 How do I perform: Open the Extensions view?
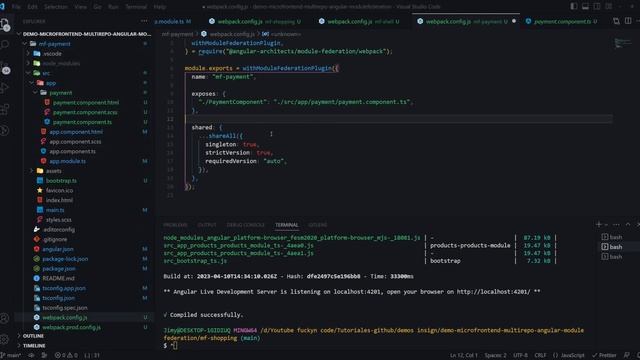click(5, 109)
